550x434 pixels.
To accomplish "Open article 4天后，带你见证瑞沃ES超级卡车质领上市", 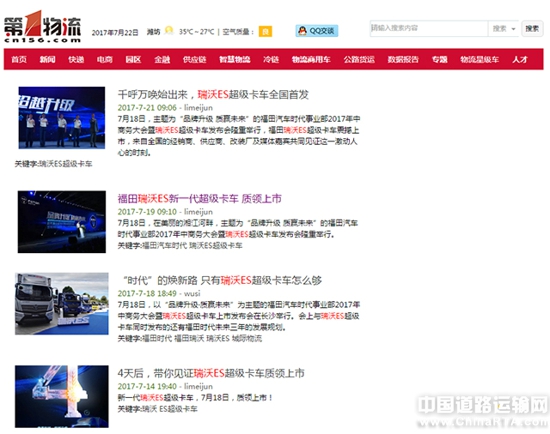I will (211, 373).
